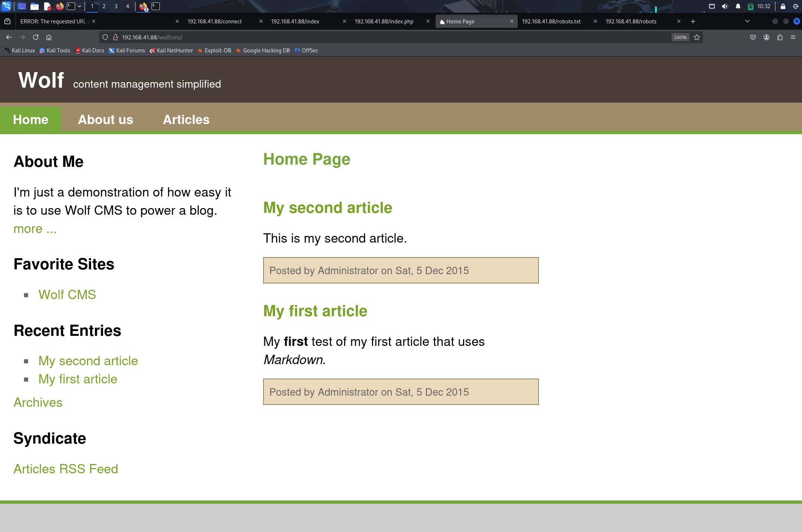The height and width of the screenshot is (532, 802).
Task: Open the Firefox application menu
Action: (793, 37)
